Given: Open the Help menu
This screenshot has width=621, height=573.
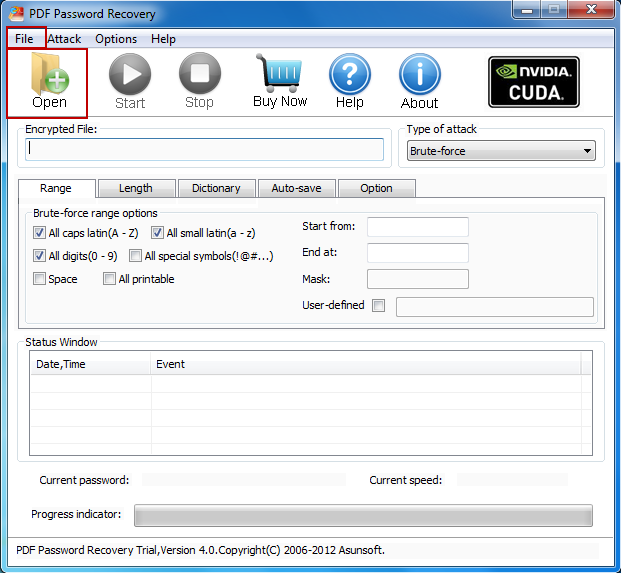Looking at the screenshot, I should 163,39.
